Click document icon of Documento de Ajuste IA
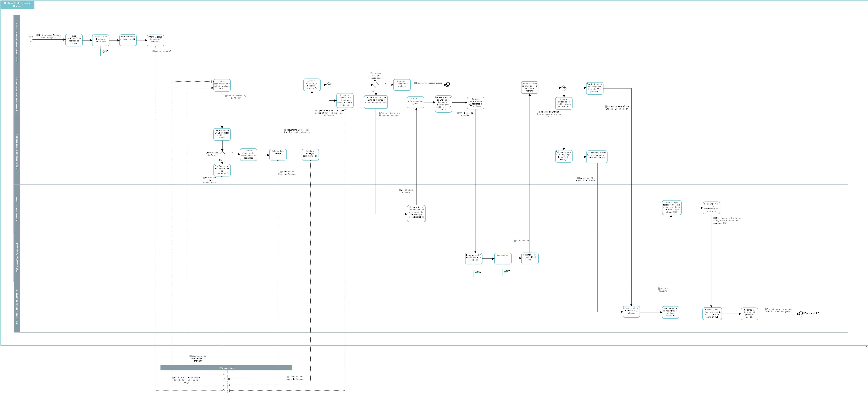 [x=400, y=190]
